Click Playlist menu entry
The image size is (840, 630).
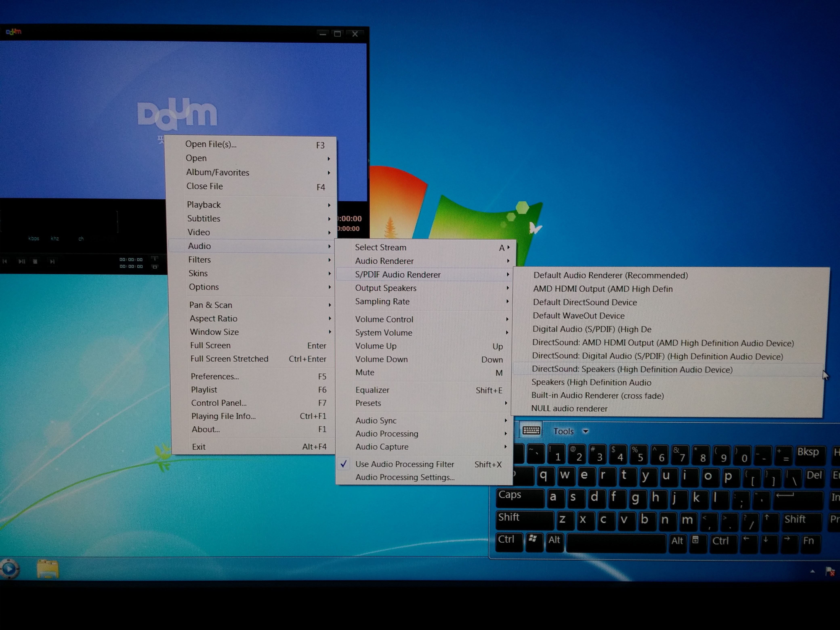click(254, 390)
